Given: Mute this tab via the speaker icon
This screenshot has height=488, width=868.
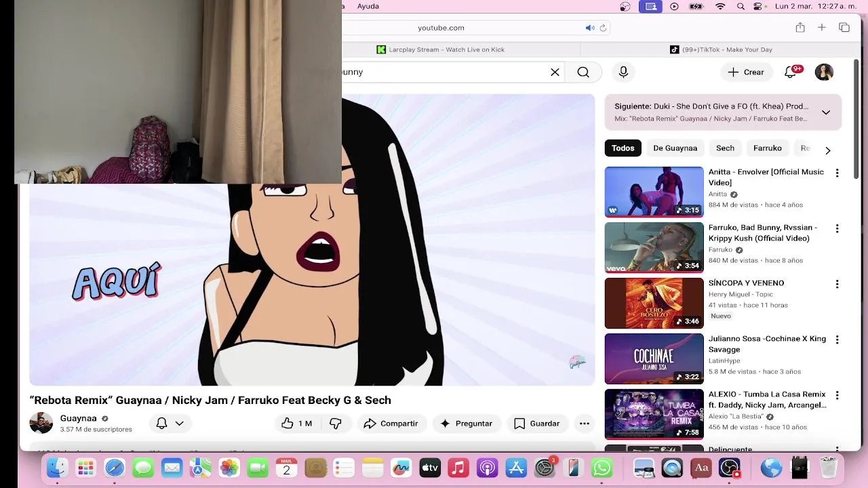Looking at the screenshot, I should (589, 28).
